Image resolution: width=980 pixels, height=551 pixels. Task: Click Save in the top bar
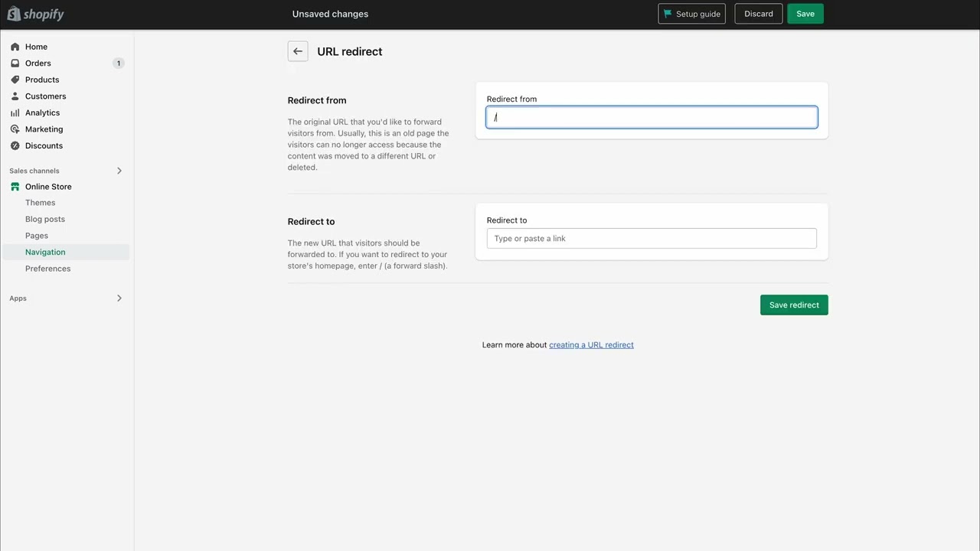(x=805, y=14)
